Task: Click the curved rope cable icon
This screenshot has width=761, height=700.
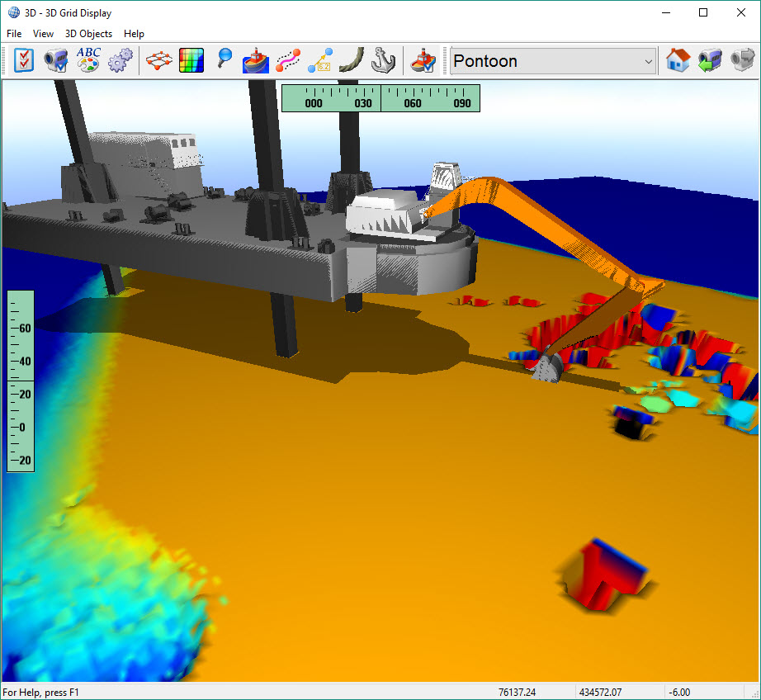Action: click(352, 61)
